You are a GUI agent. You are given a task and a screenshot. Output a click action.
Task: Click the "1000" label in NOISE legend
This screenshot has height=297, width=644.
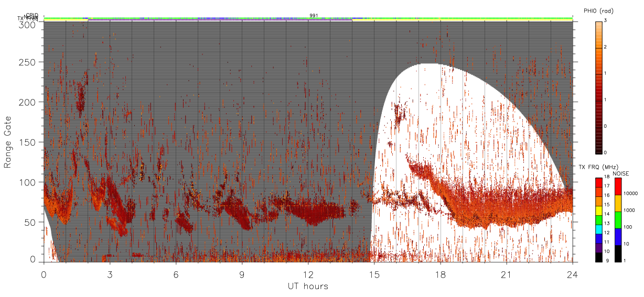(x=628, y=211)
